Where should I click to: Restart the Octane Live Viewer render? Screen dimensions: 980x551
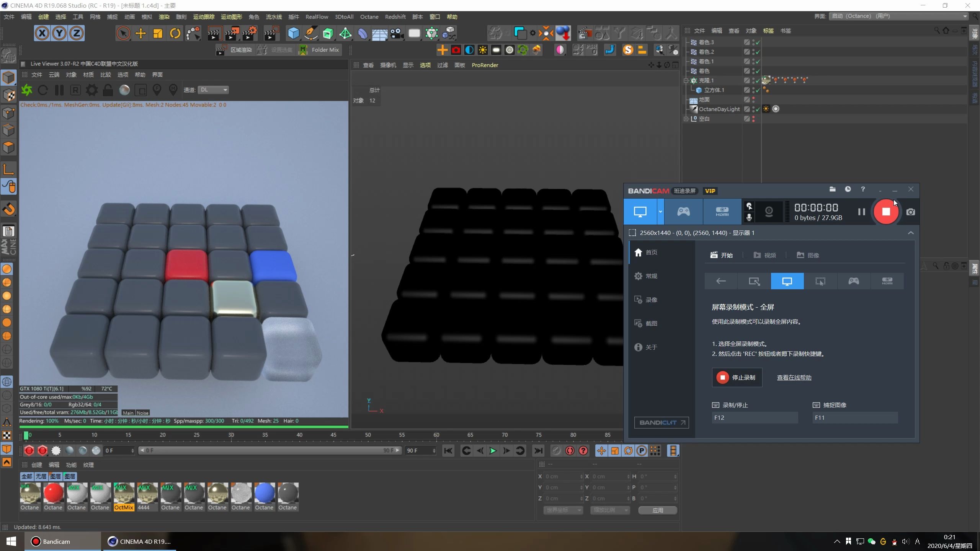point(43,90)
